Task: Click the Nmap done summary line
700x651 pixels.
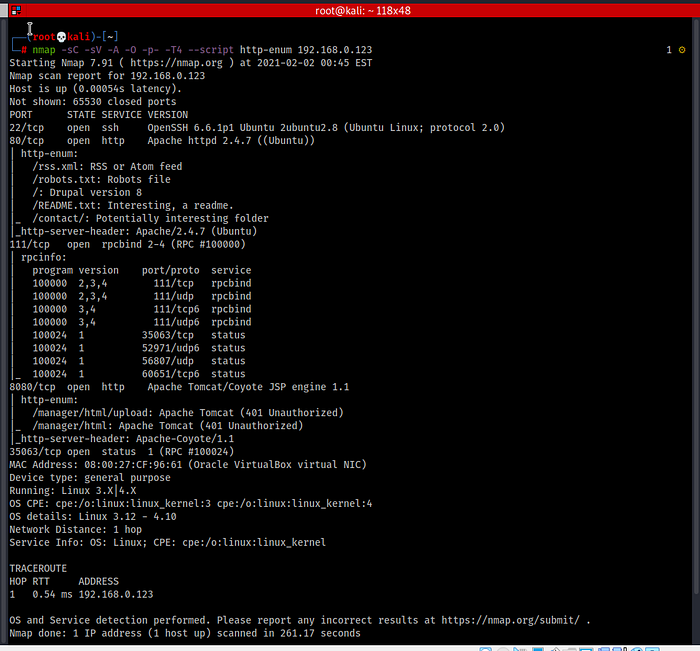Action: pos(184,633)
